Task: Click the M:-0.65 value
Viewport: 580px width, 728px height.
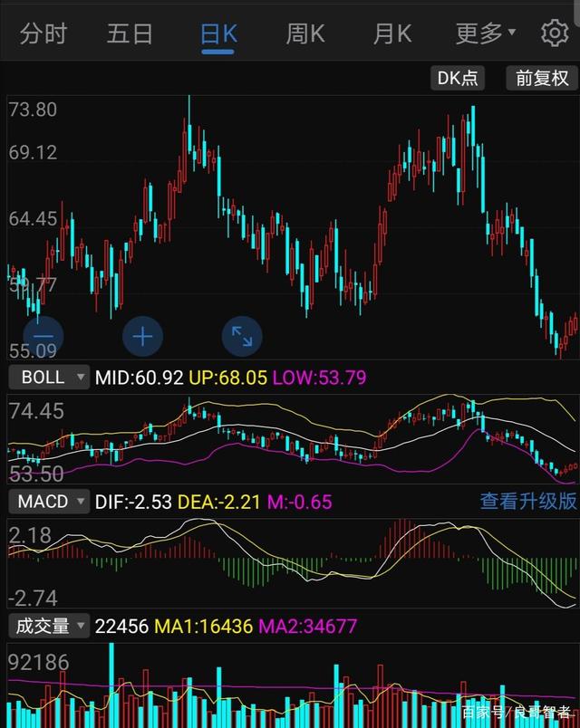Action: coord(300,502)
